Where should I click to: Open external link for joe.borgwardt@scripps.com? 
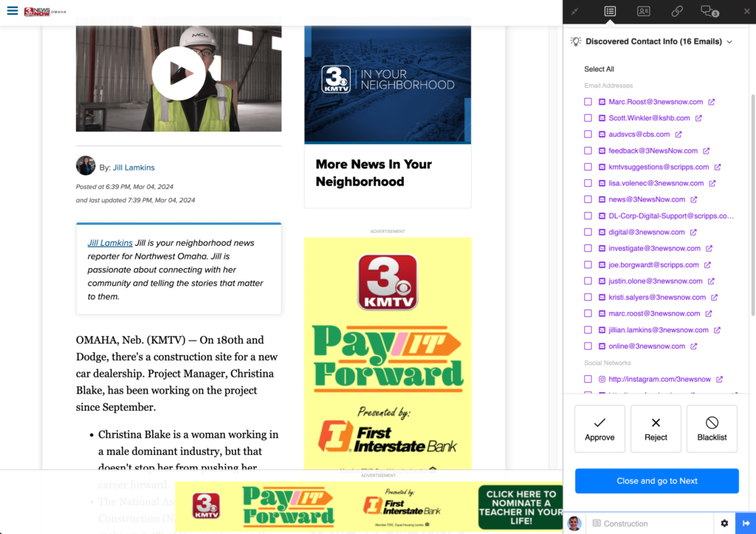click(x=707, y=265)
